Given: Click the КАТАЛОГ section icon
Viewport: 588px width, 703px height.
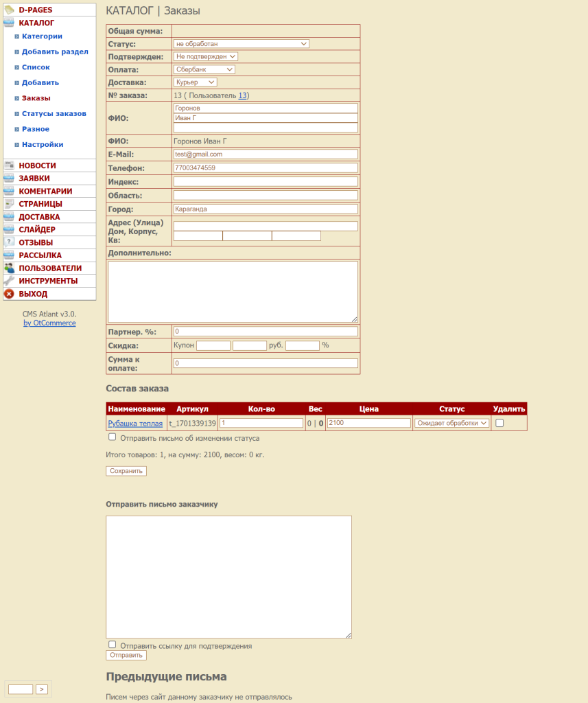Looking at the screenshot, I should pos(9,23).
